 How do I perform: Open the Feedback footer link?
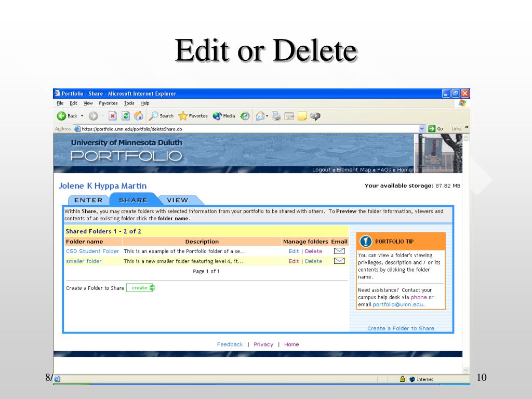click(230, 344)
